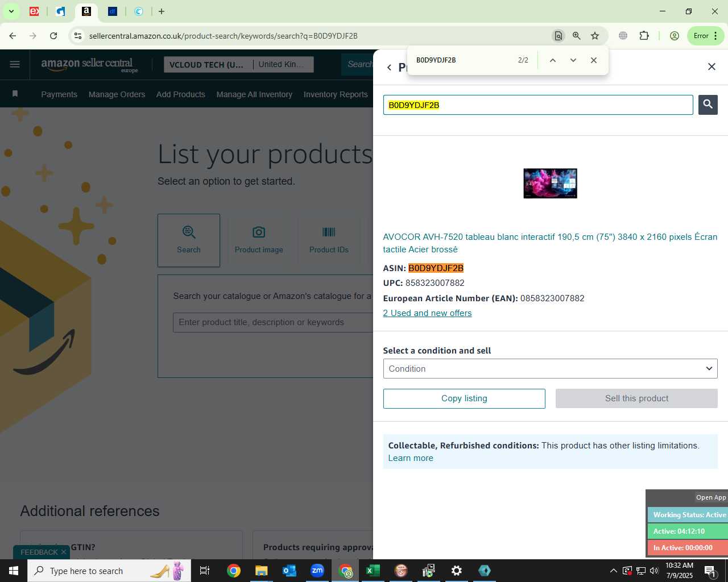Select the Product IDs option tile
The height and width of the screenshot is (582, 728).
[329, 240]
